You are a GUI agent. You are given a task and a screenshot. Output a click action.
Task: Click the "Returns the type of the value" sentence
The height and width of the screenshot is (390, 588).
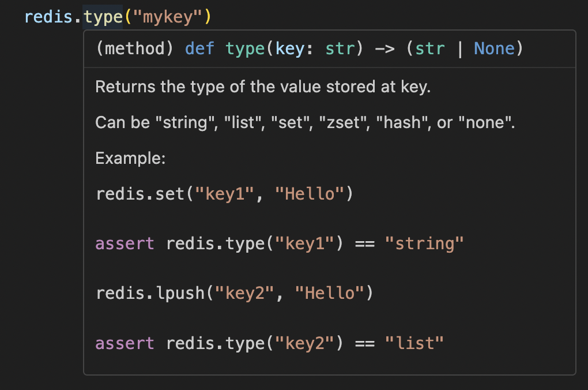point(263,87)
